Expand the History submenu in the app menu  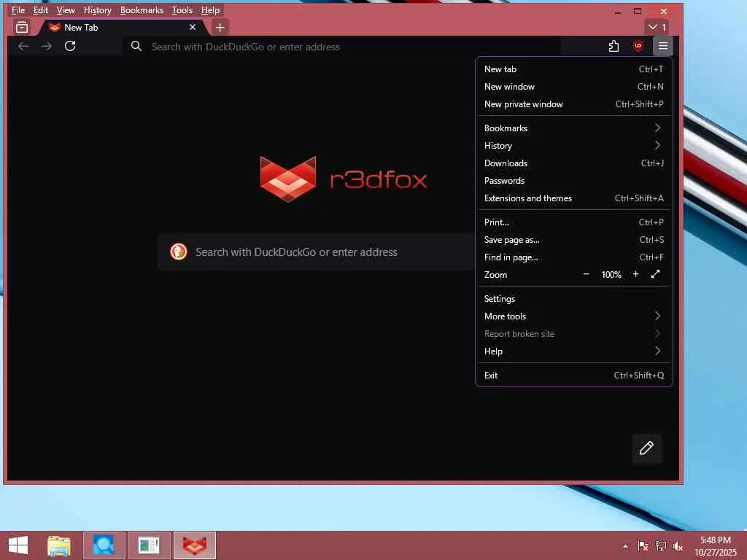click(573, 146)
